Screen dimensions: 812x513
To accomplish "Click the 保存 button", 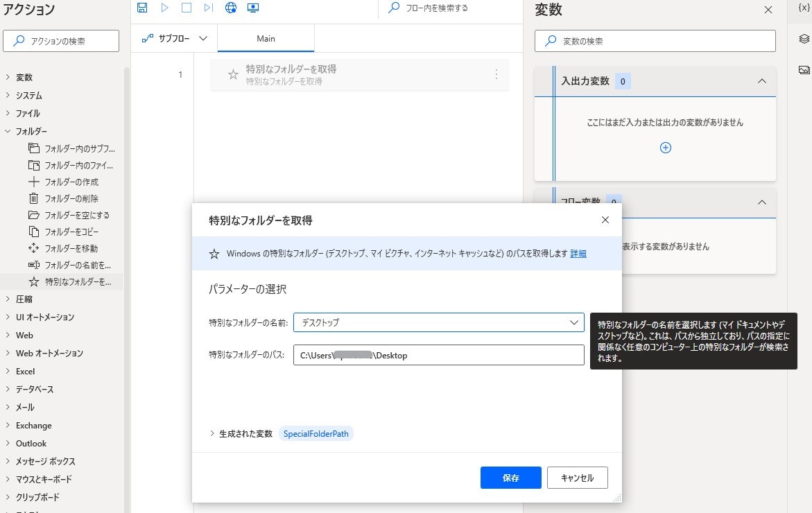I will (x=510, y=478).
